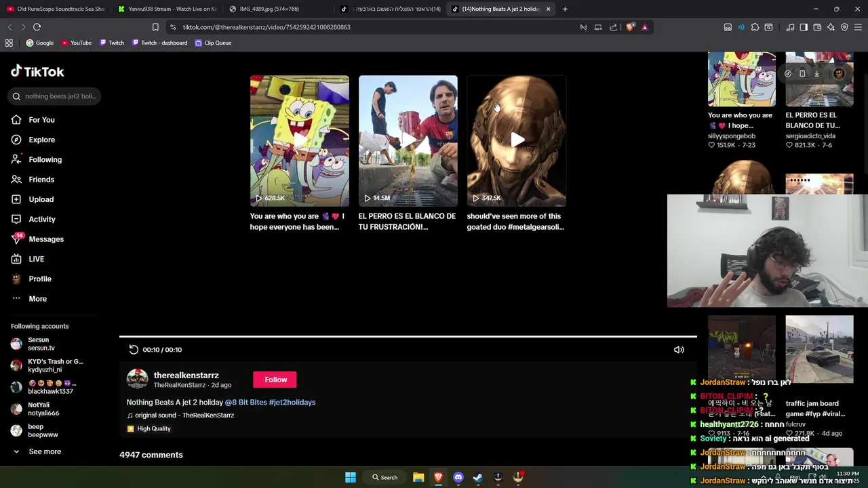Open the beep beepwww account
Screen dimensions: 868x488
pos(35,431)
